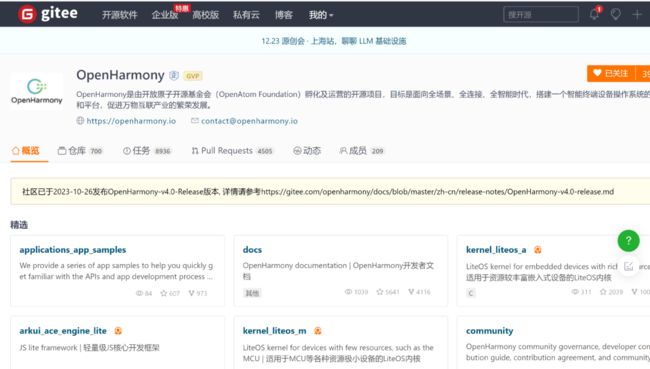The width and height of the screenshot is (650, 369).
Task: Click star count 607 on applications_app_samples
Action: [x=170, y=293]
